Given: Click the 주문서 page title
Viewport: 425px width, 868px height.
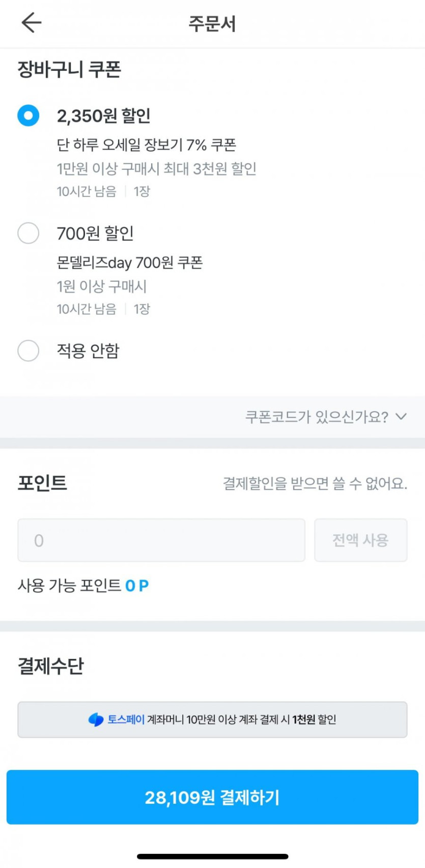Looking at the screenshot, I should pos(212,23).
